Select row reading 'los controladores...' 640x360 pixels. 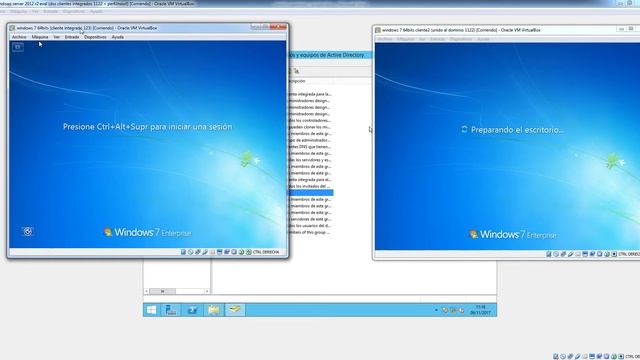(x=310, y=120)
